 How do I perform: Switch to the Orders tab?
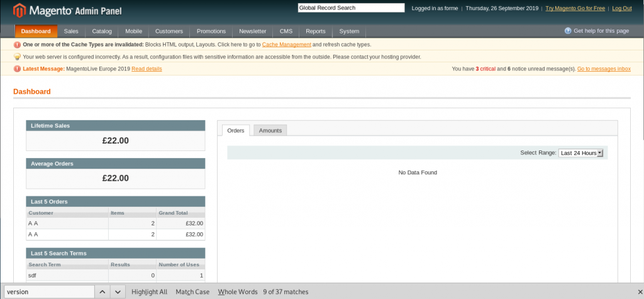(236, 130)
